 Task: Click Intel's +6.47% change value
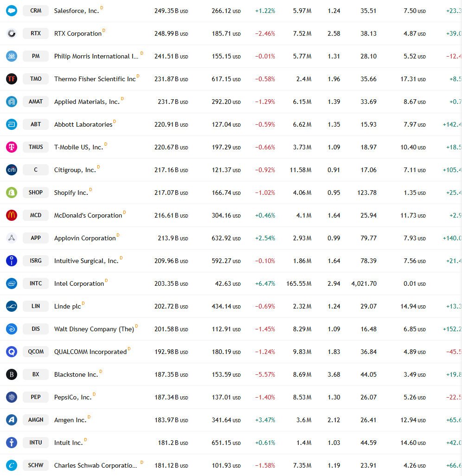coord(265,284)
